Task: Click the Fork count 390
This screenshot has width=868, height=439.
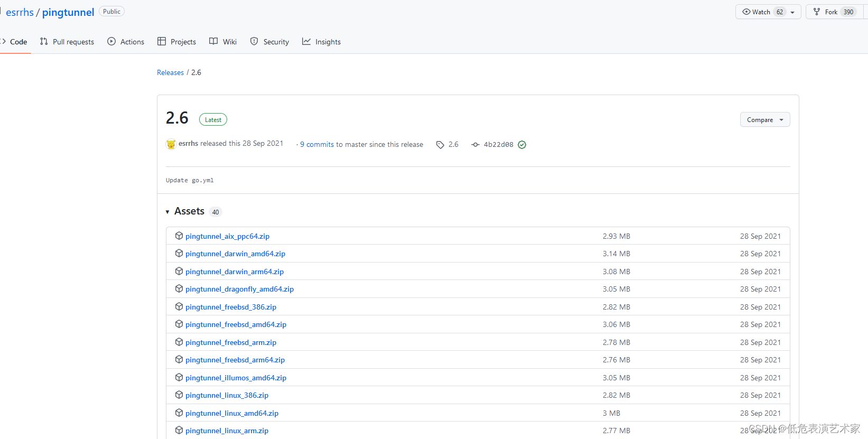Action: pyautogui.click(x=848, y=12)
